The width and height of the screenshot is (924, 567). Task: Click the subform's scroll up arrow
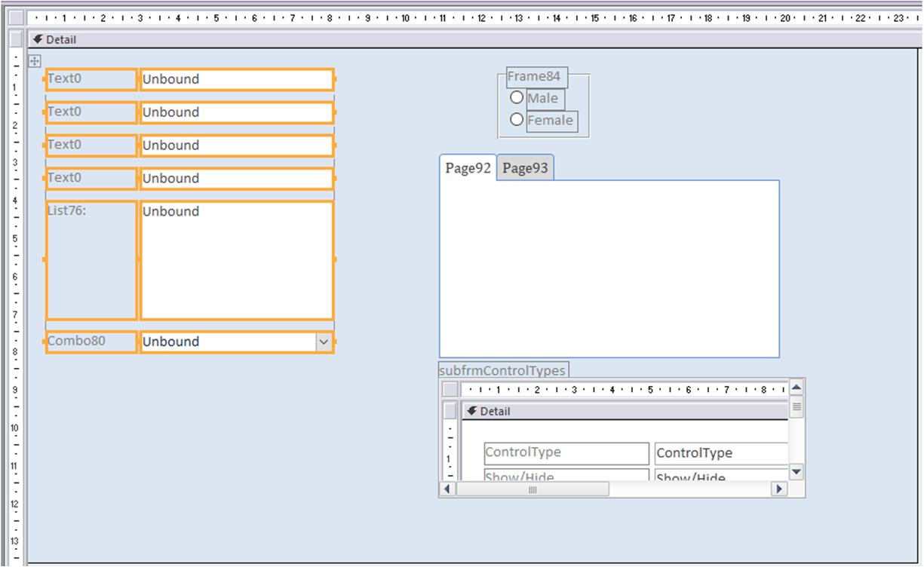[x=797, y=388]
